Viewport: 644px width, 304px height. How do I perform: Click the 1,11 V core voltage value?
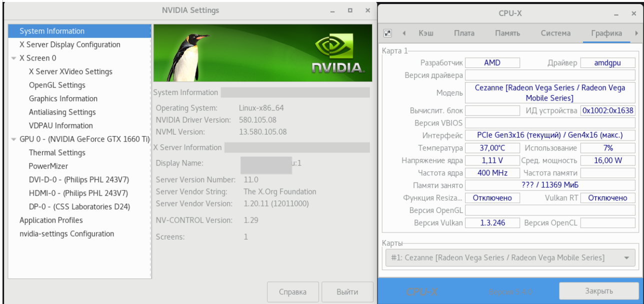pyautogui.click(x=492, y=160)
